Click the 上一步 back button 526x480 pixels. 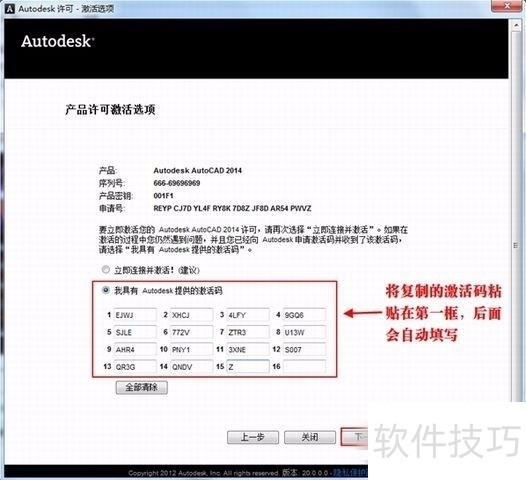(x=253, y=437)
